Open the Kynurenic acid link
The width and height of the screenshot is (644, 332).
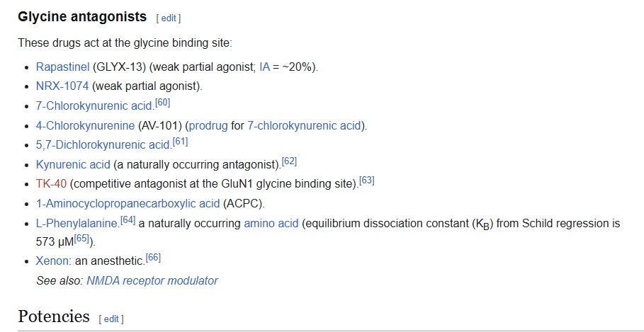[73, 164]
